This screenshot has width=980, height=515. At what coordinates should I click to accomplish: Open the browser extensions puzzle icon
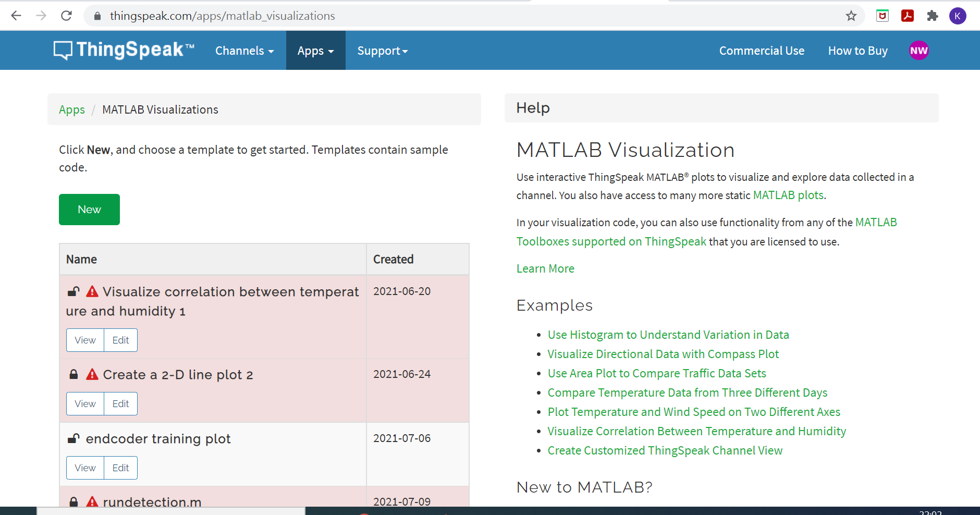click(933, 16)
